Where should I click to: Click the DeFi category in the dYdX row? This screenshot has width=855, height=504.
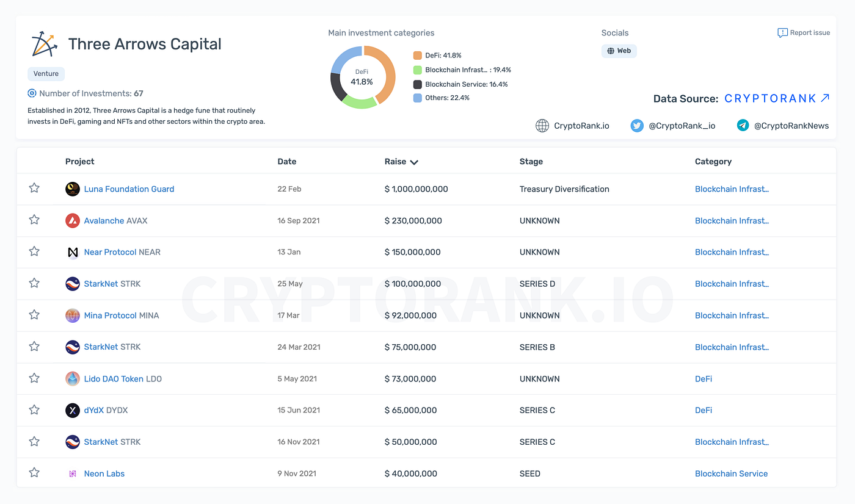704,411
